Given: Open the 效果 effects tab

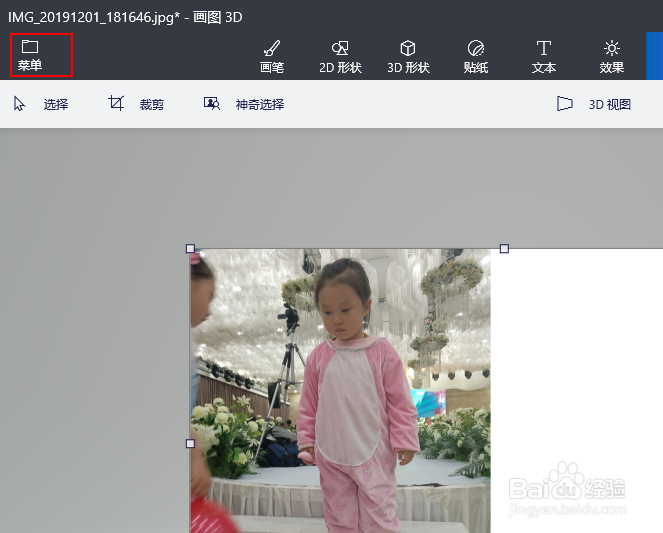Looking at the screenshot, I should pos(611,57).
